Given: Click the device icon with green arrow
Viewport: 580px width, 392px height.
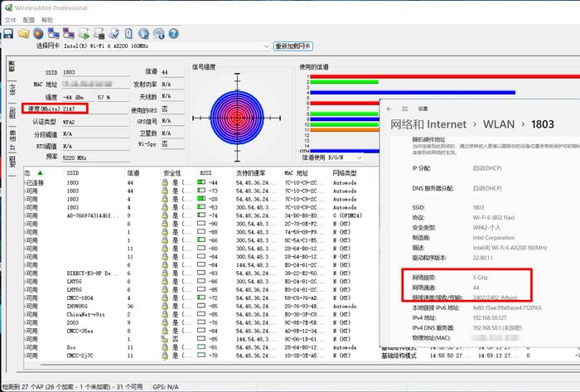Looking at the screenshot, I should tap(84, 34).
